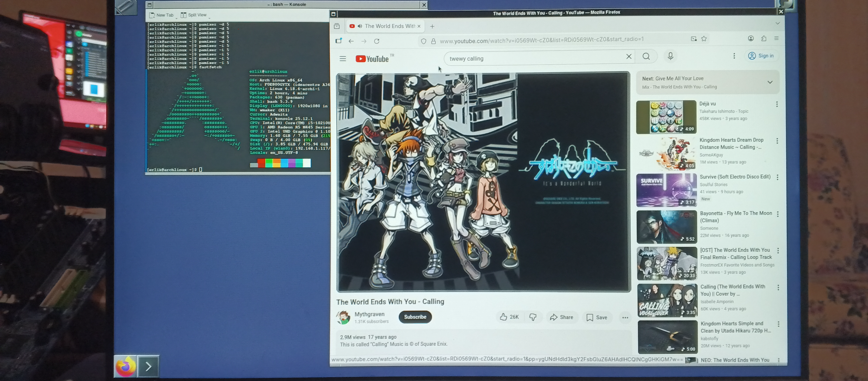Open the Konsole window menu in the title bar
The height and width of the screenshot is (381, 868).
[x=149, y=5]
